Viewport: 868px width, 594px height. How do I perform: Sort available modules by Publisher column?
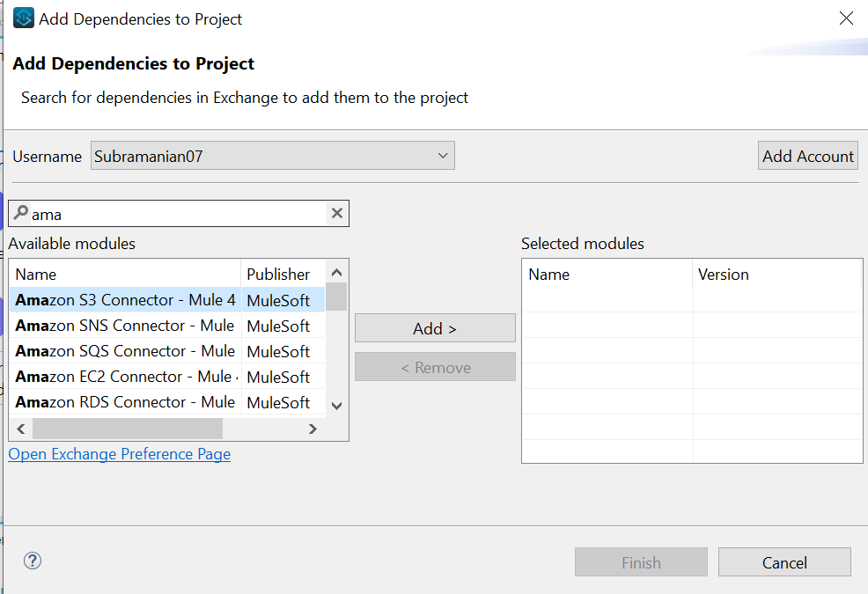tap(282, 275)
